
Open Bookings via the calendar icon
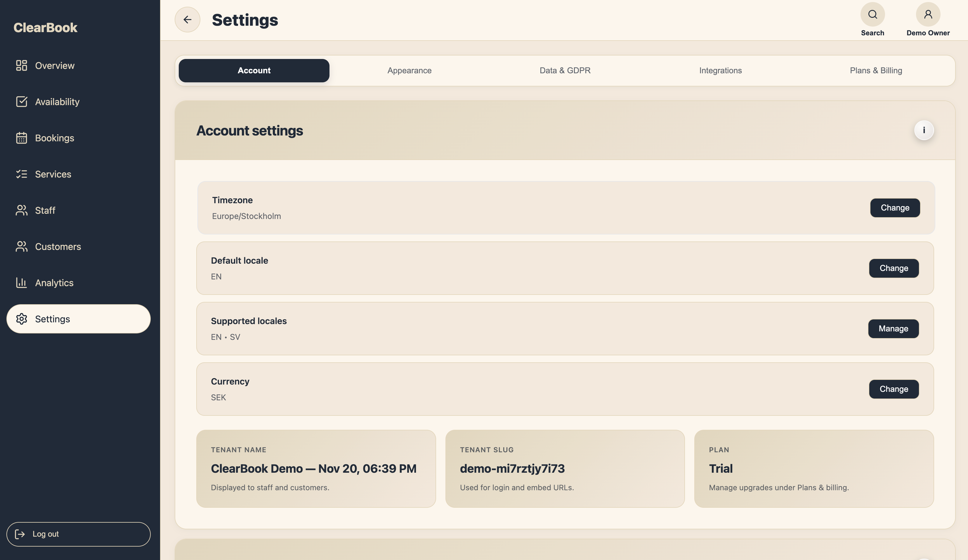coord(22,138)
